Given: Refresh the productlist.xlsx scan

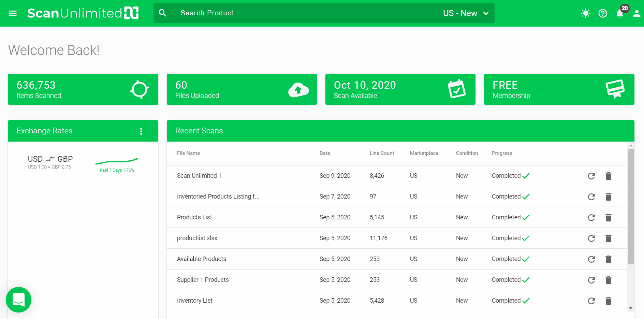Looking at the screenshot, I should (x=591, y=238).
